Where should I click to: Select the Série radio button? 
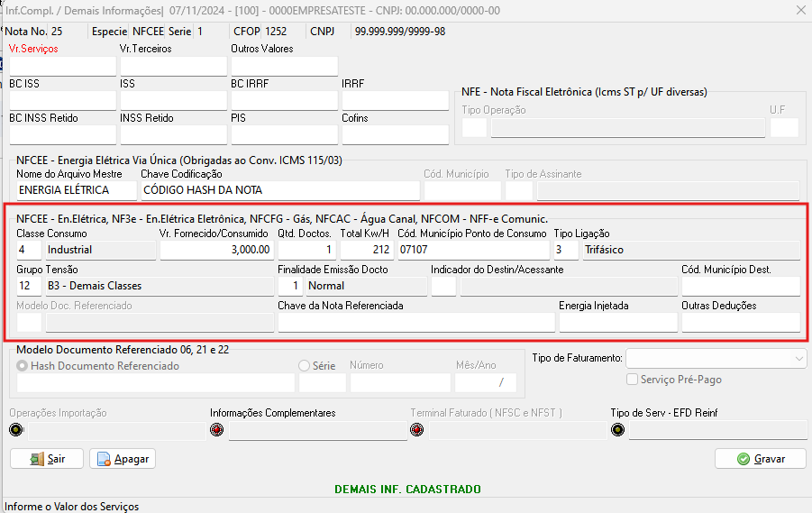(x=304, y=366)
